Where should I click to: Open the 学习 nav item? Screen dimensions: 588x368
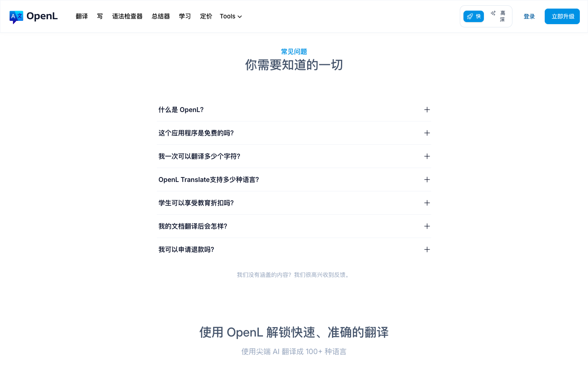(x=185, y=16)
